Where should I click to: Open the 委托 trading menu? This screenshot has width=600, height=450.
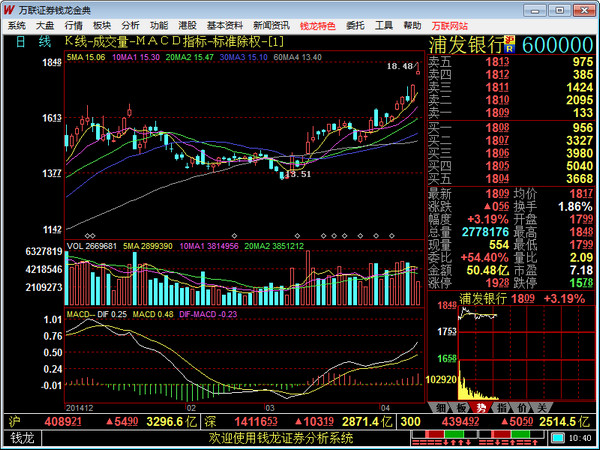tap(355, 26)
